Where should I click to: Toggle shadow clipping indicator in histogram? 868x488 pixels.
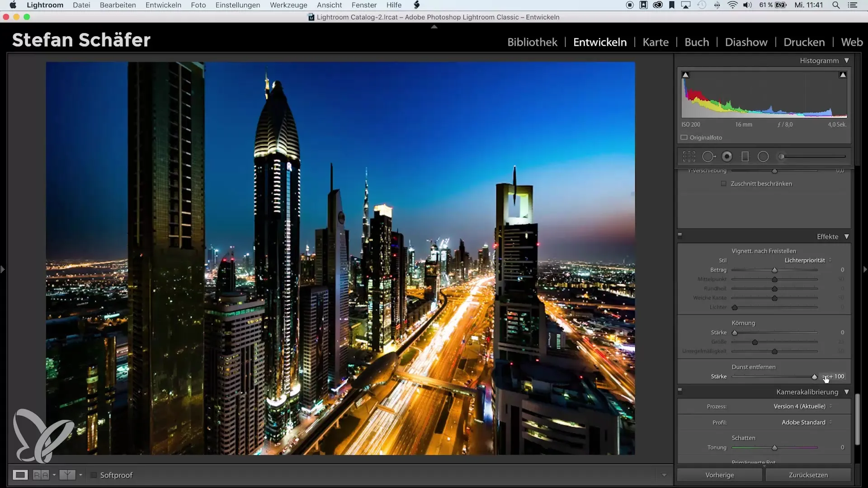686,75
